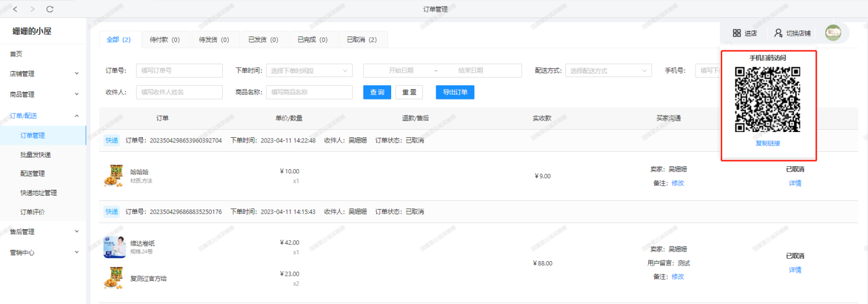The image size is (868, 304).
Task: Click the 切换店铺 button
Action: (792, 33)
